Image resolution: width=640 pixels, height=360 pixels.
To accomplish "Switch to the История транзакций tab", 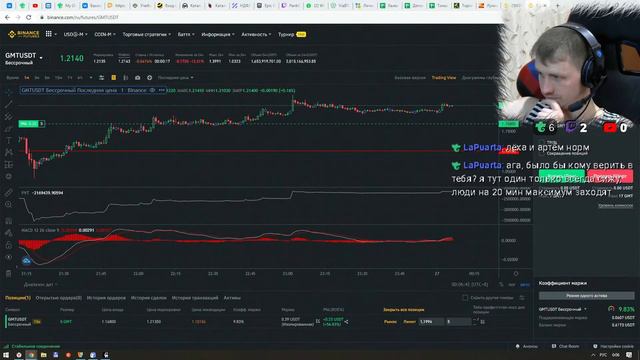I will coord(195,298).
